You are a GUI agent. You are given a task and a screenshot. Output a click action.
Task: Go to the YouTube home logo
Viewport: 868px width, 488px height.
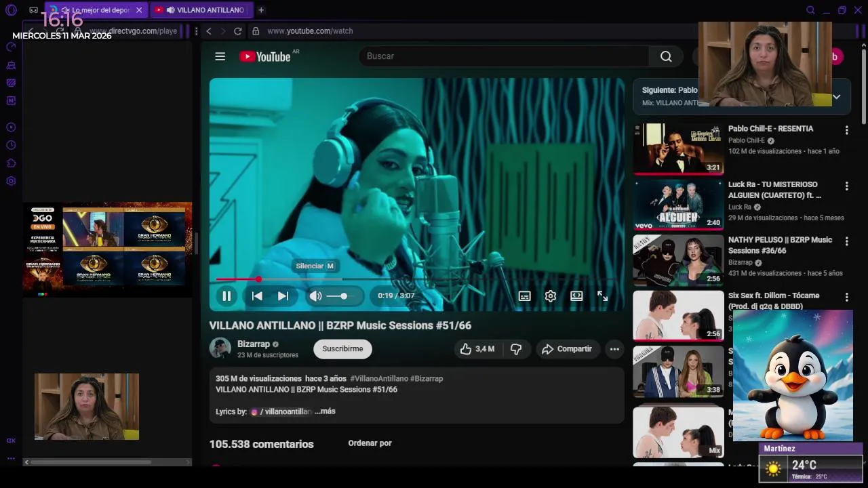tap(265, 56)
